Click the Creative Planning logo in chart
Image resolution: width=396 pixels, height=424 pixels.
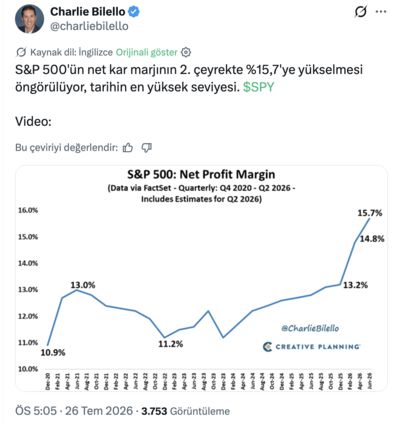pyautogui.click(x=311, y=347)
